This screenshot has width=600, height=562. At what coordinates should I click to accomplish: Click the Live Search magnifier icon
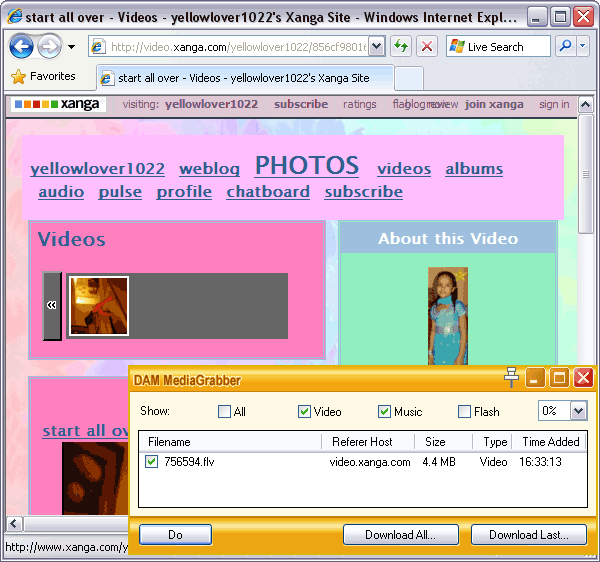tap(565, 47)
